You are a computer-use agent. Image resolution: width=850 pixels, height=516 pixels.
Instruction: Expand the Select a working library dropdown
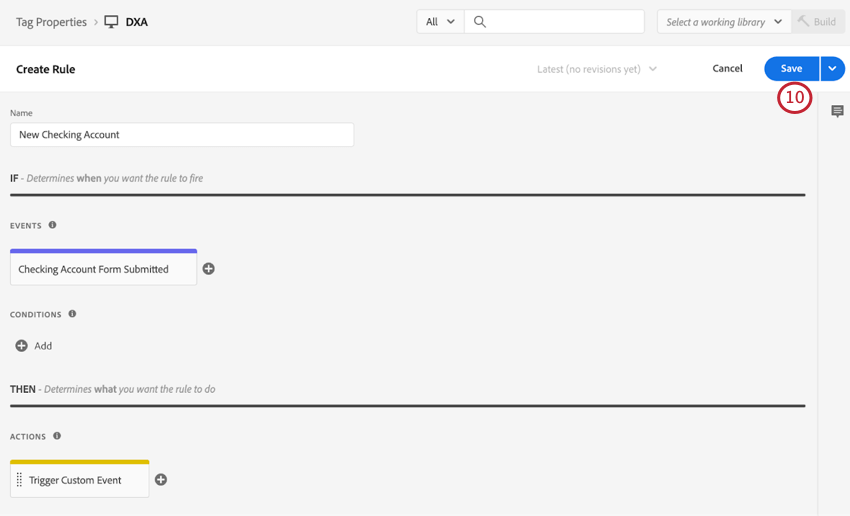(723, 22)
